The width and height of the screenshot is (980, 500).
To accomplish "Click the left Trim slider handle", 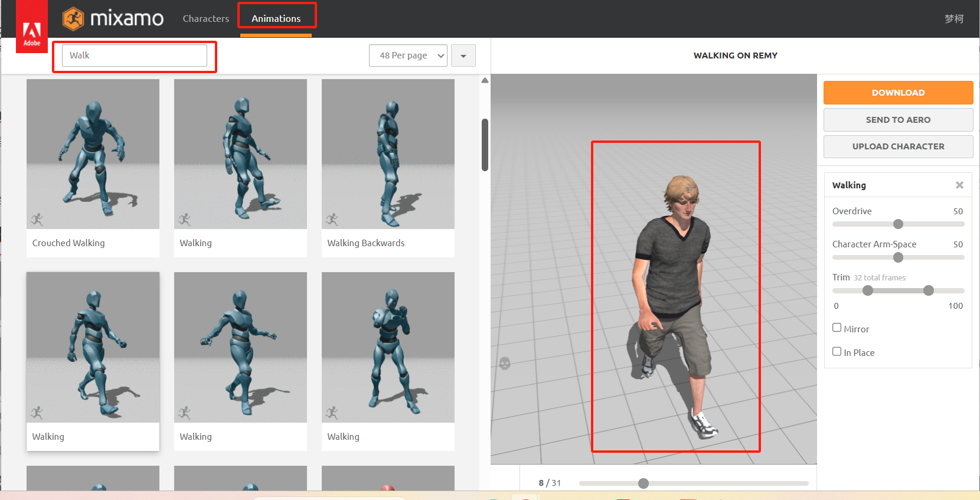I will (867, 290).
